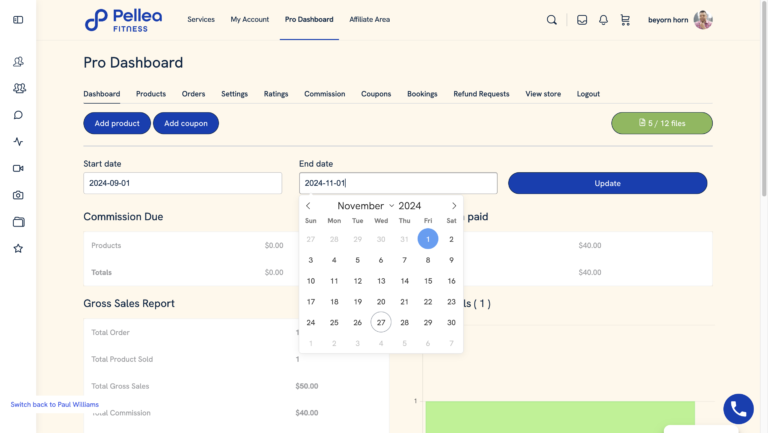
Task: Click the 5 / 12 files button
Action: pos(662,123)
